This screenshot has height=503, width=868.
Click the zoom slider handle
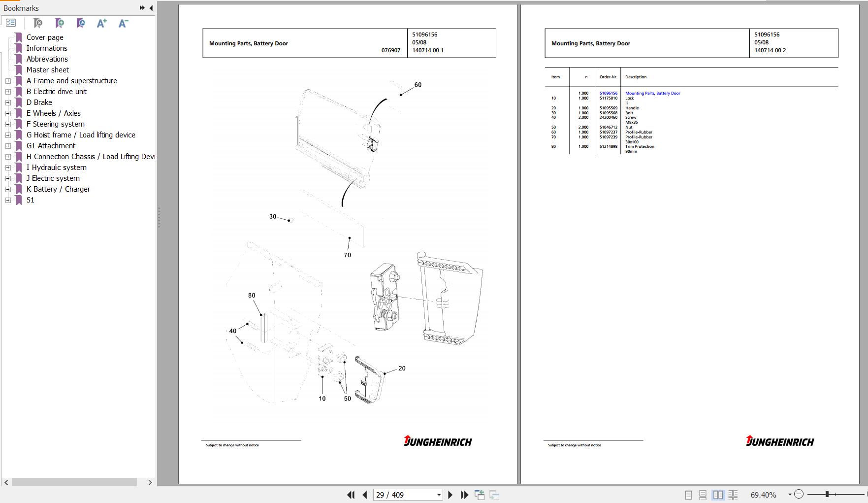827,494
